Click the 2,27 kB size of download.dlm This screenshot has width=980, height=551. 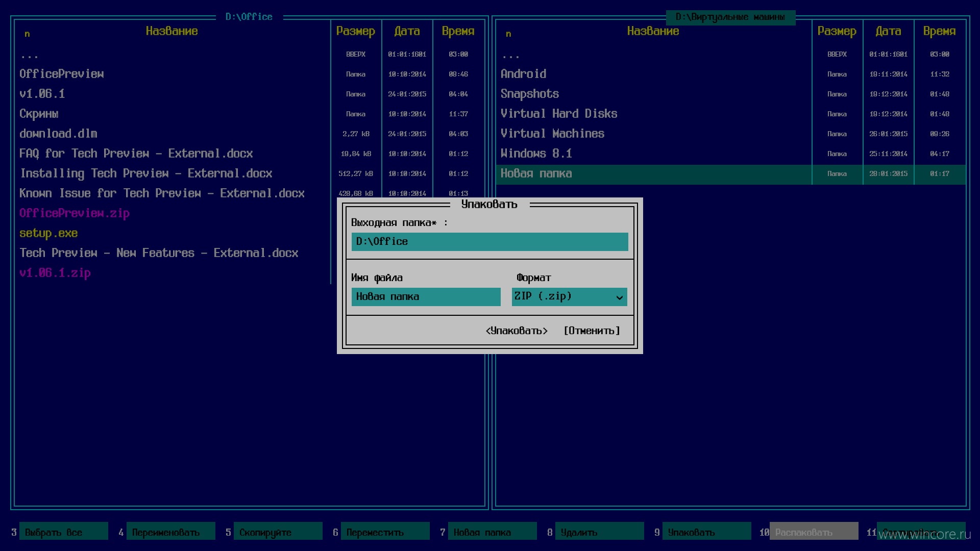click(x=356, y=134)
